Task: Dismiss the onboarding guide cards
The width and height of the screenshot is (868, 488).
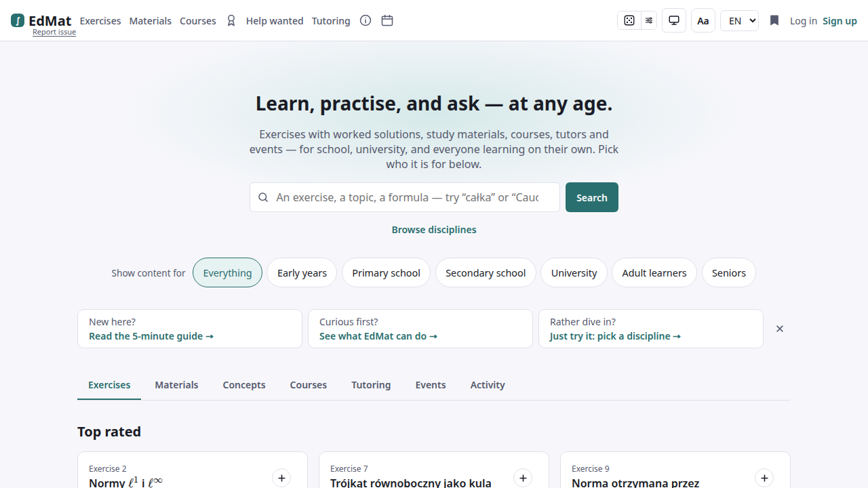Action: pos(780,329)
